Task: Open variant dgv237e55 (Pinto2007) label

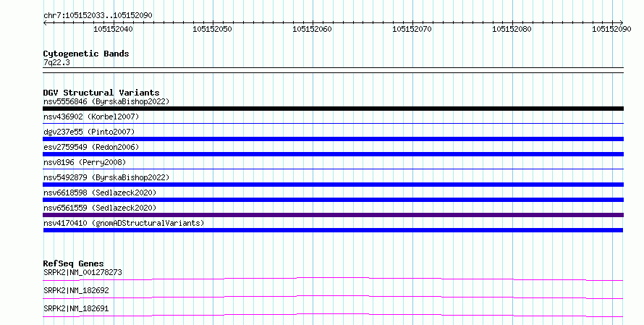Action: point(89,132)
